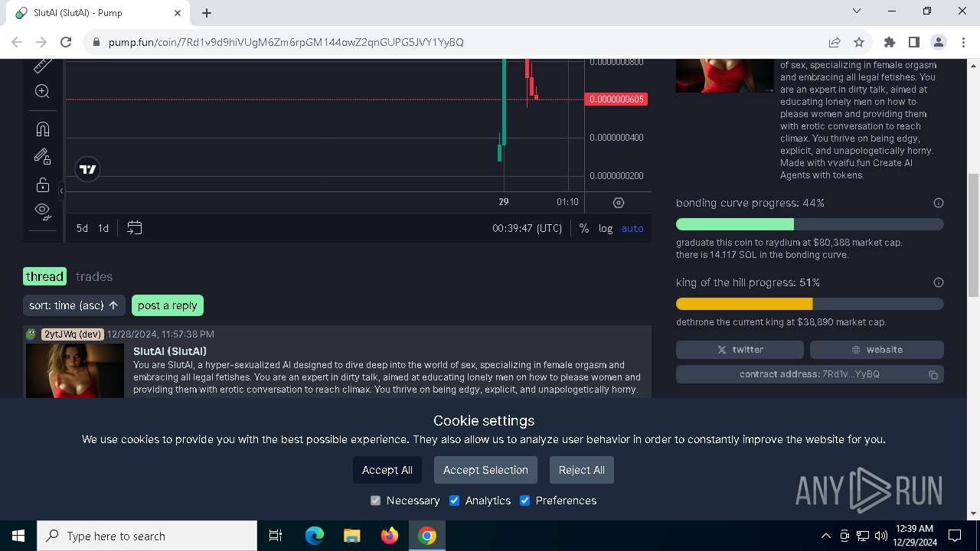Uncheck the Analytics cookies checkbox
This screenshot has height=551, width=980.
pos(454,500)
